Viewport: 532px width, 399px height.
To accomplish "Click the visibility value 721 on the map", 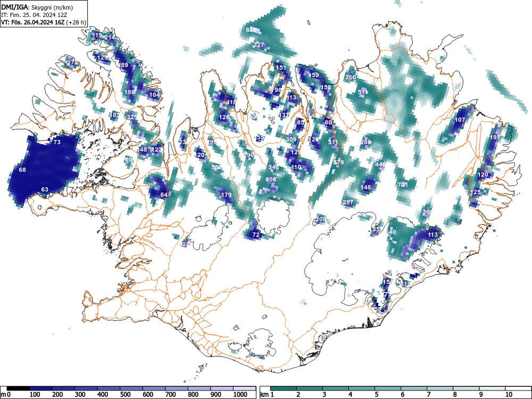I will point(402,185).
